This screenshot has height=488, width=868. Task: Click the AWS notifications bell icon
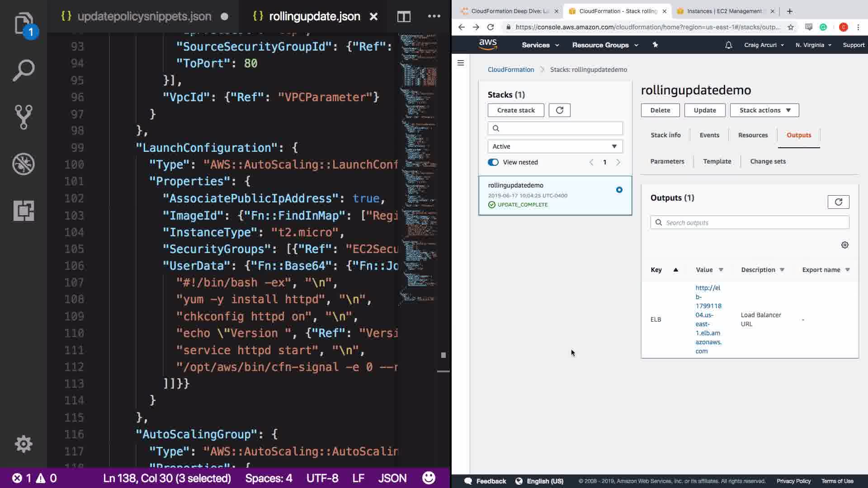pyautogui.click(x=728, y=45)
